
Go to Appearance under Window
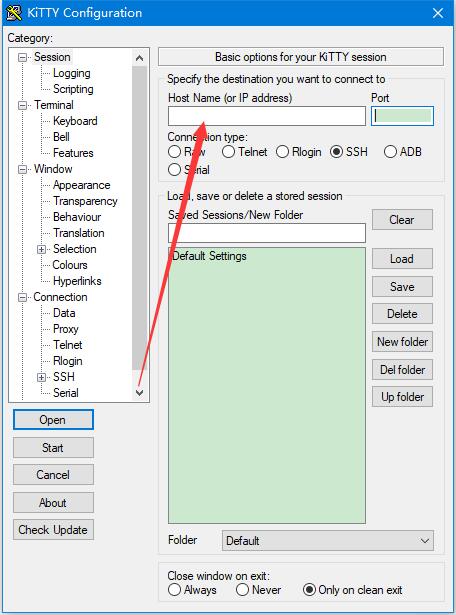82,185
